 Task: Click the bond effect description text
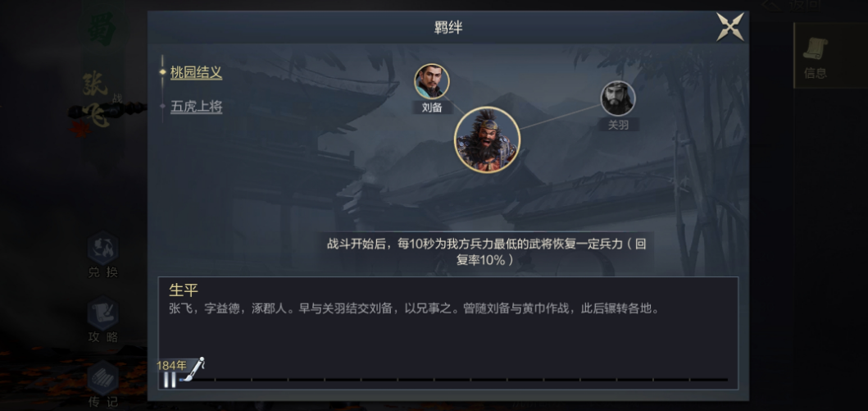[487, 252]
